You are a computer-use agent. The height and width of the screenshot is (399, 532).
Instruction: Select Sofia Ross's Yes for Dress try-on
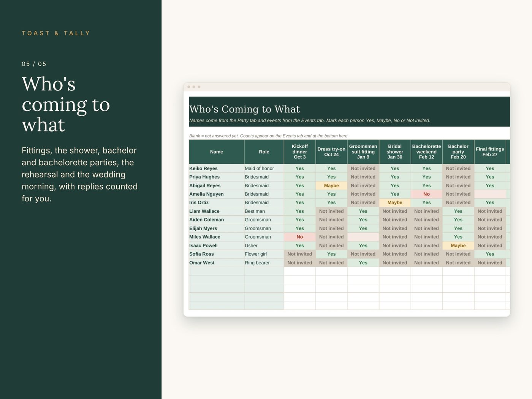331,254
